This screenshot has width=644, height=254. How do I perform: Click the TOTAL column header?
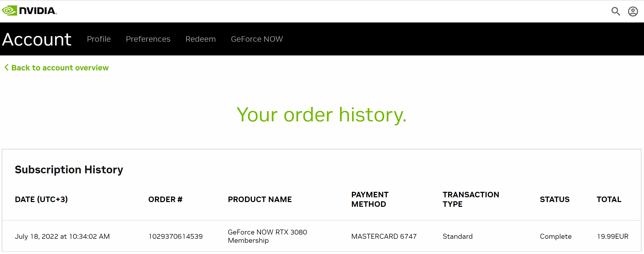pyautogui.click(x=609, y=199)
